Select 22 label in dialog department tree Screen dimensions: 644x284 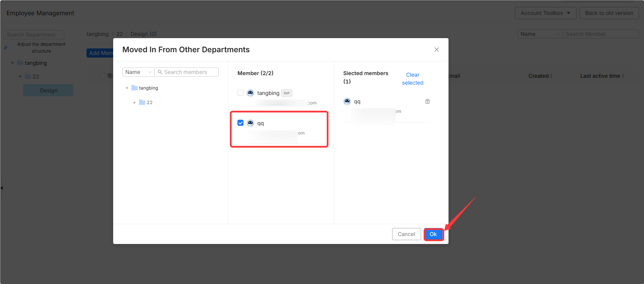149,103
